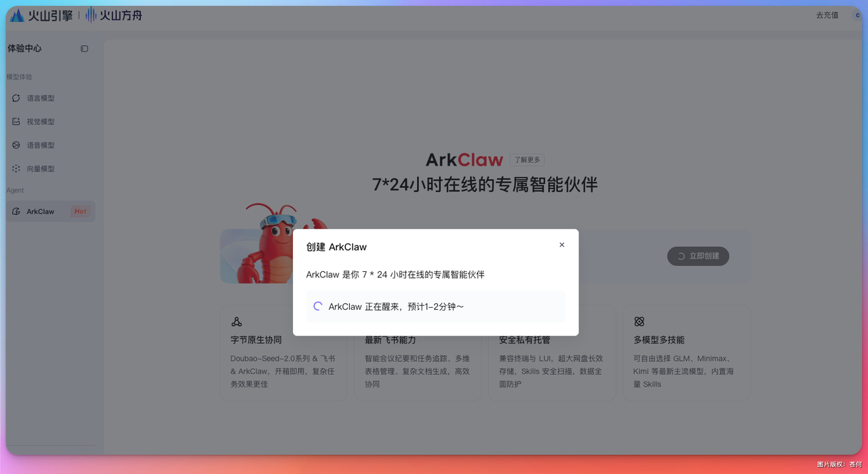Click the 火山引擎 logo
The height and width of the screenshot is (474, 868).
(41, 15)
